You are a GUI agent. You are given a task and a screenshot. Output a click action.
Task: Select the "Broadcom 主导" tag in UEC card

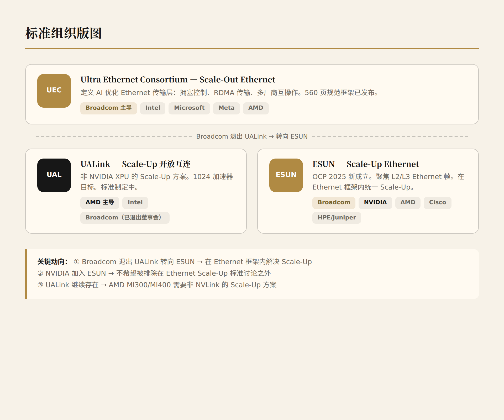coord(109,108)
